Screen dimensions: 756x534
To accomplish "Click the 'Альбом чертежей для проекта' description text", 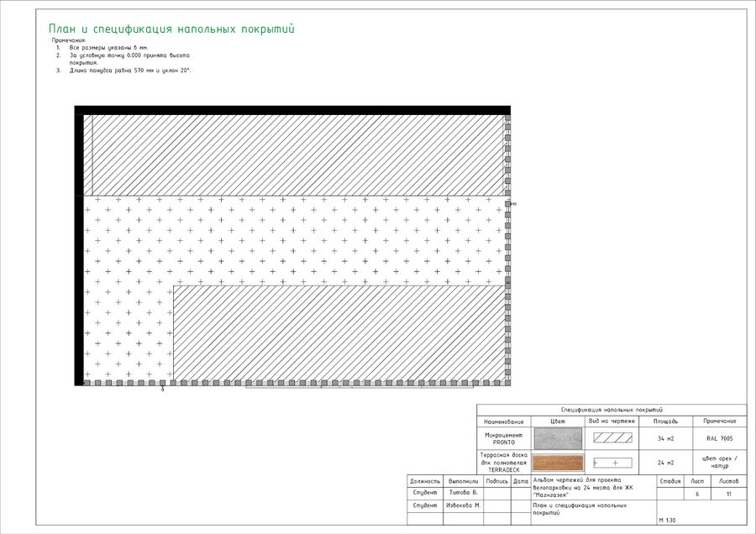I will (583, 487).
